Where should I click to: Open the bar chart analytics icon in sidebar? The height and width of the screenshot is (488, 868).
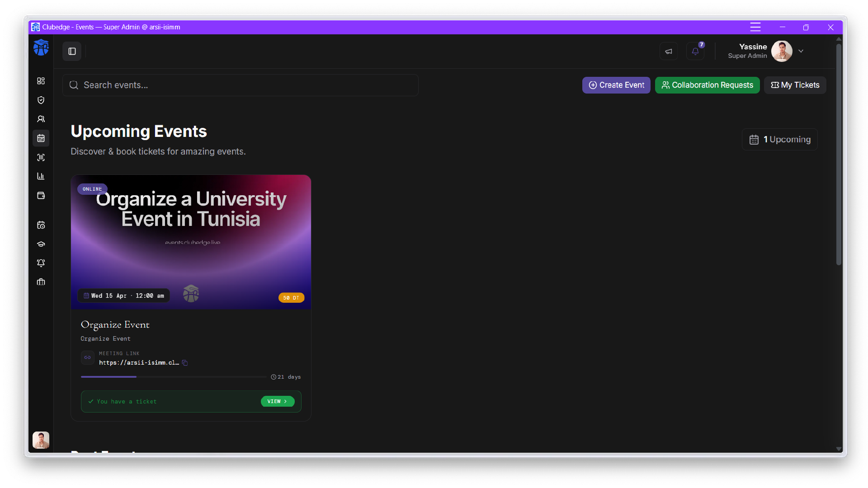(x=41, y=176)
